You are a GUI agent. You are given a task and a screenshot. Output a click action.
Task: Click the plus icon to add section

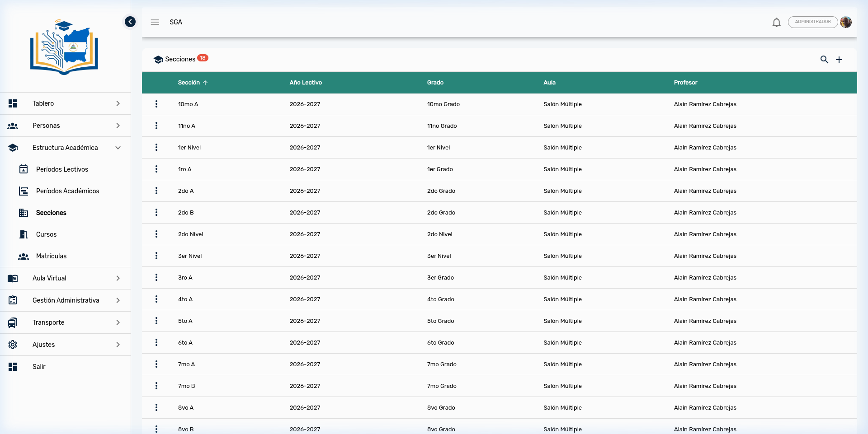tap(839, 60)
